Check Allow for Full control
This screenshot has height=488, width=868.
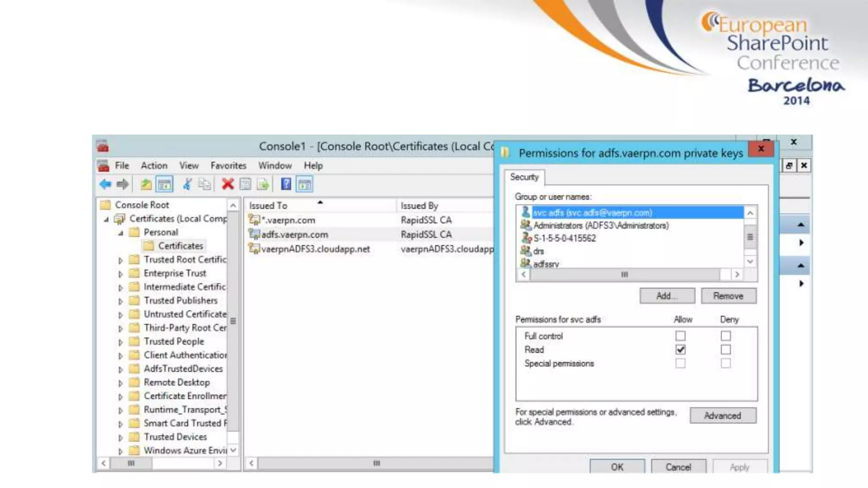point(680,336)
